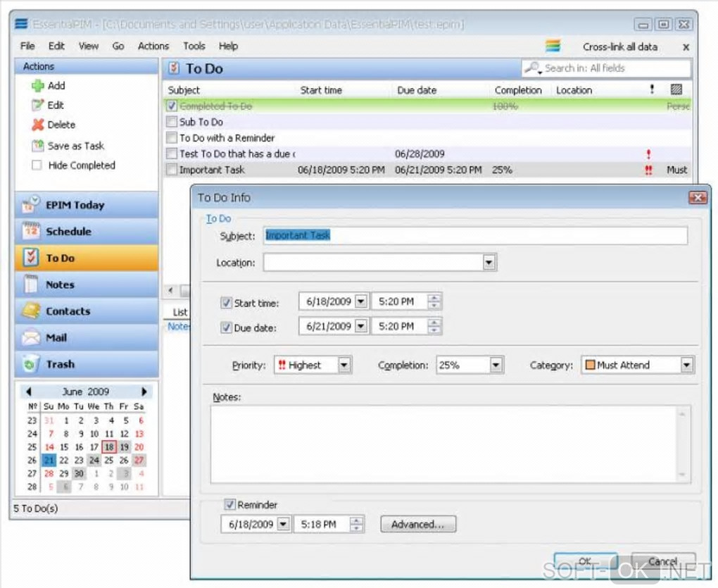
Task: Select June 18 in the mini calendar
Action: pos(109,447)
